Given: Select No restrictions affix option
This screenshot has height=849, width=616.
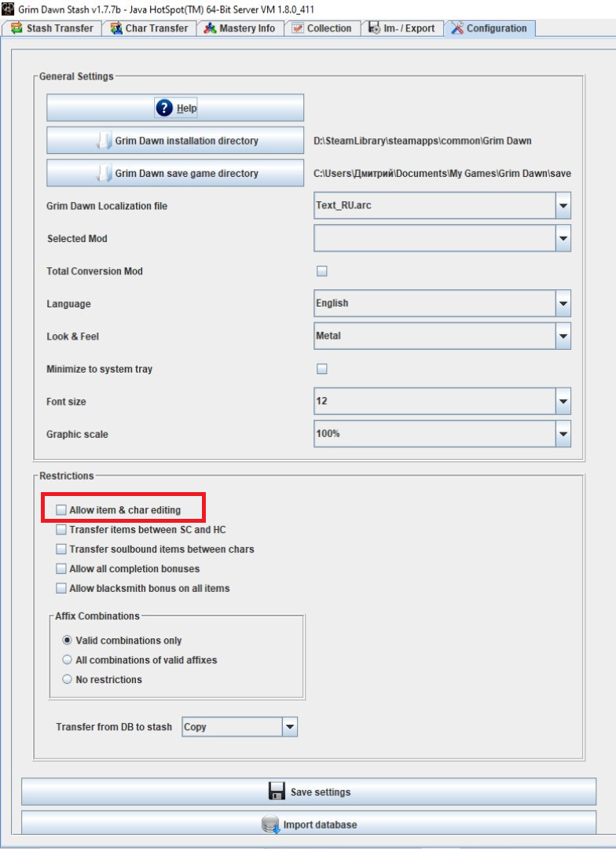Looking at the screenshot, I should pos(68,679).
